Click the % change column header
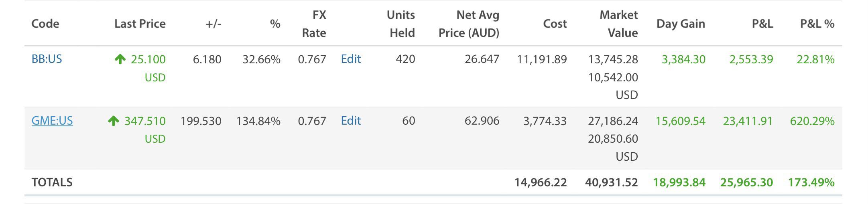 pyautogui.click(x=275, y=24)
